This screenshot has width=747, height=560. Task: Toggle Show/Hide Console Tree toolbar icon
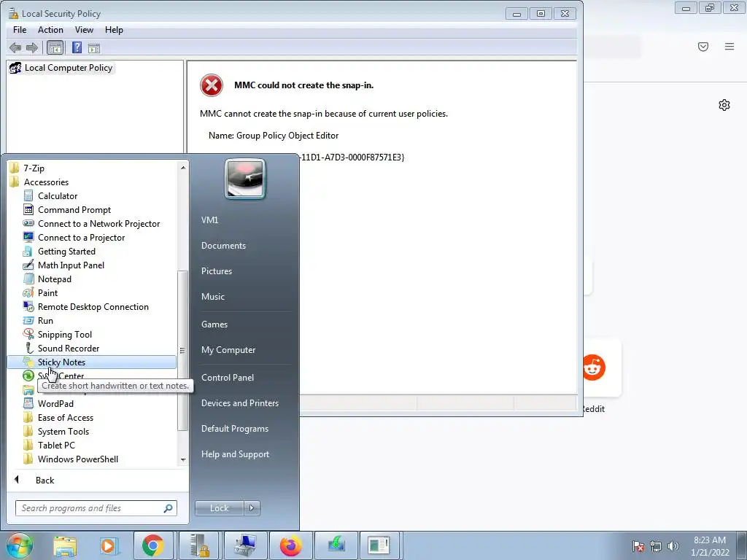point(55,47)
